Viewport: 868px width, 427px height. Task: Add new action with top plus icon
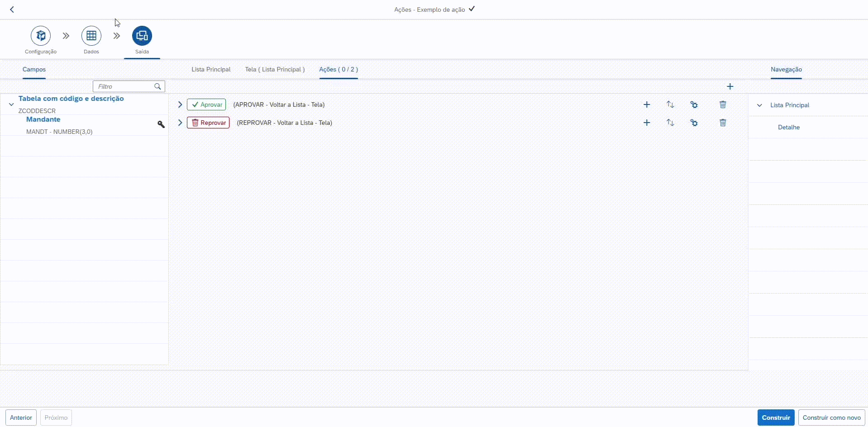click(730, 86)
